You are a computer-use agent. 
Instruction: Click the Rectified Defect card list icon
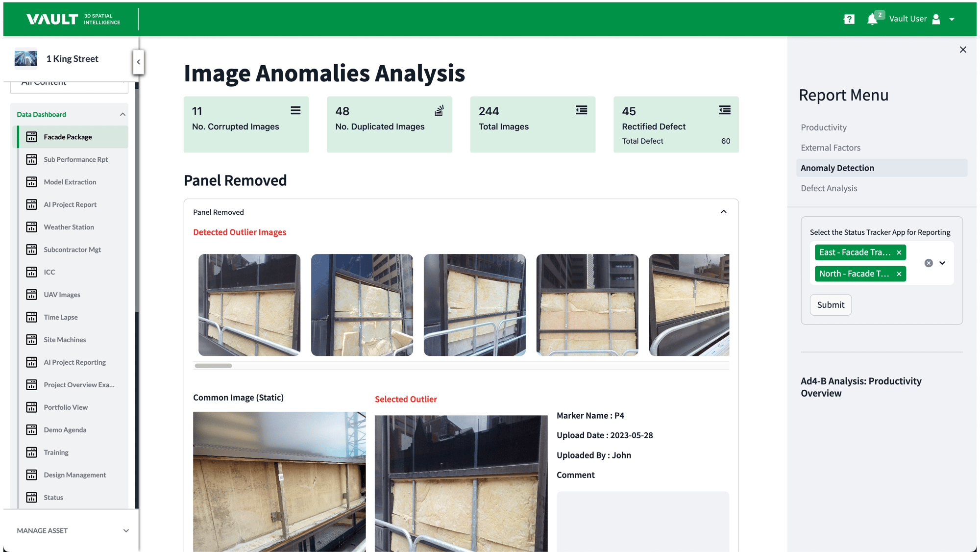[725, 110]
